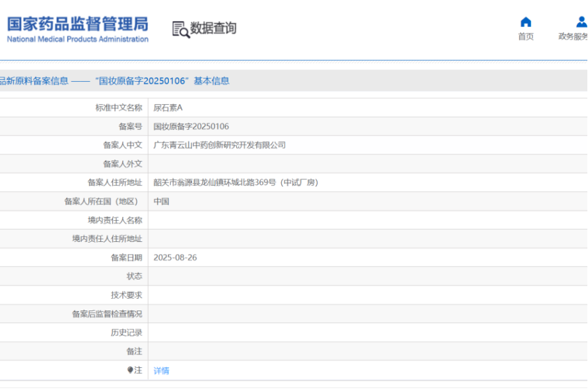Click the 备案人所在国（地区） label
The height and width of the screenshot is (391, 588).
coord(103,202)
